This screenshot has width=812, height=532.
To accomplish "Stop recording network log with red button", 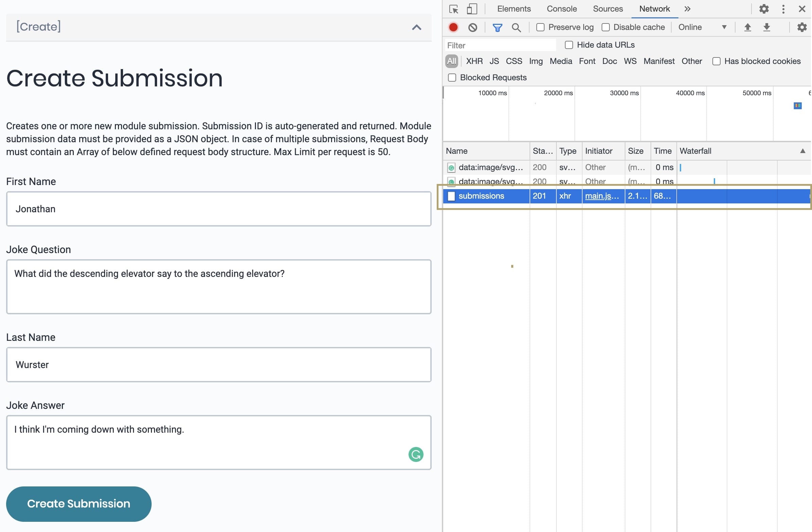I will [x=453, y=27].
